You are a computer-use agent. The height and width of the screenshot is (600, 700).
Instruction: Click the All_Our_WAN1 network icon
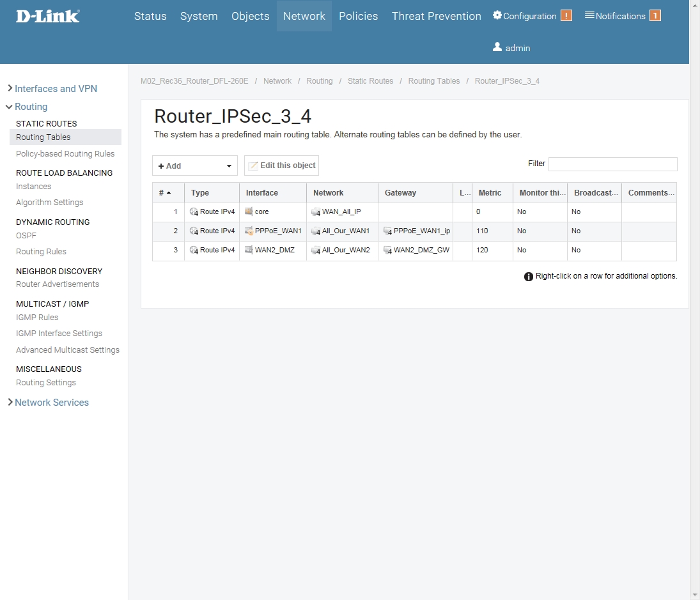point(316,231)
